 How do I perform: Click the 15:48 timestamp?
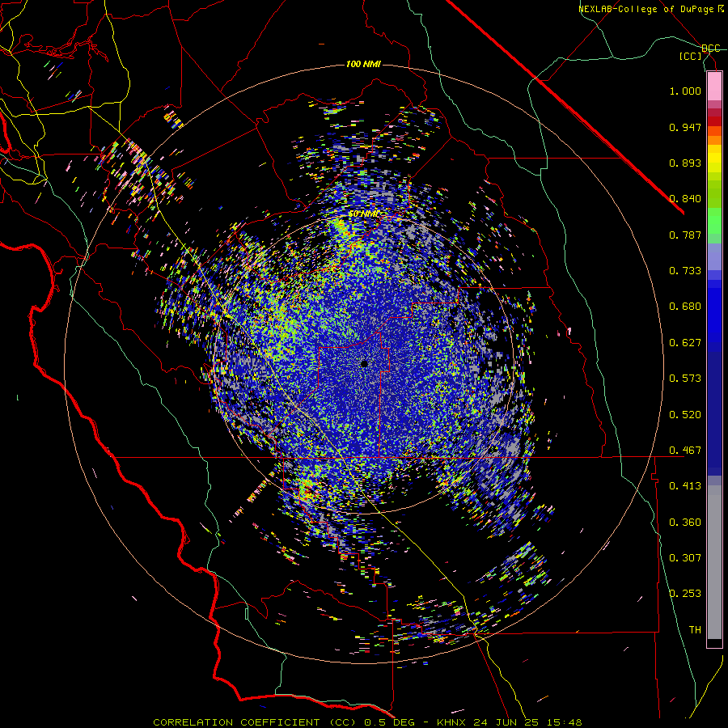[563, 722]
